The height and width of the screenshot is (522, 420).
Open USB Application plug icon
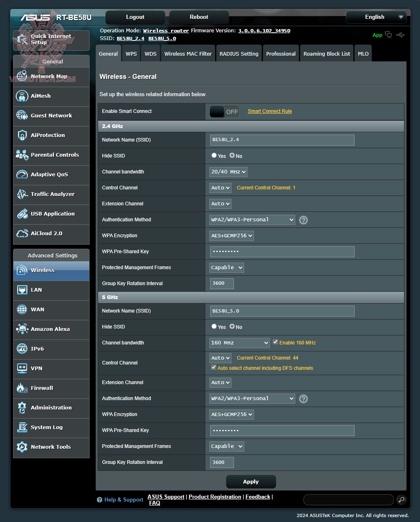click(22, 214)
